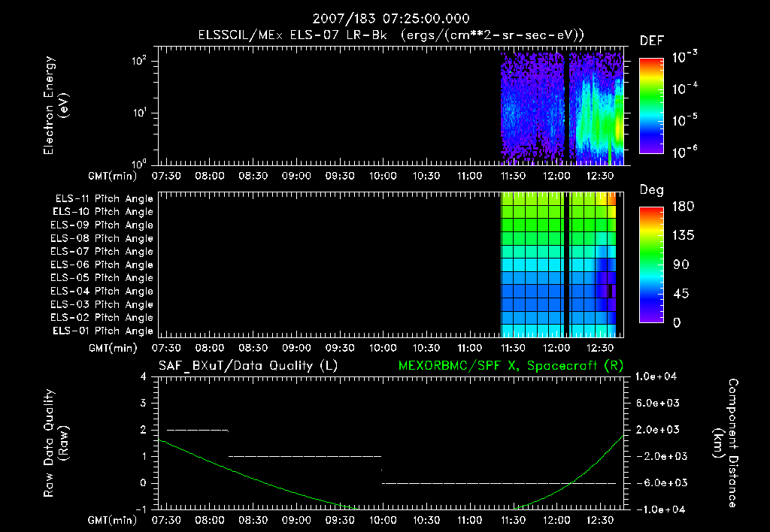This screenshot has height=532, width=770.
Task: Click the 11:30 tick label under the spectrogram
Action: 513,176
